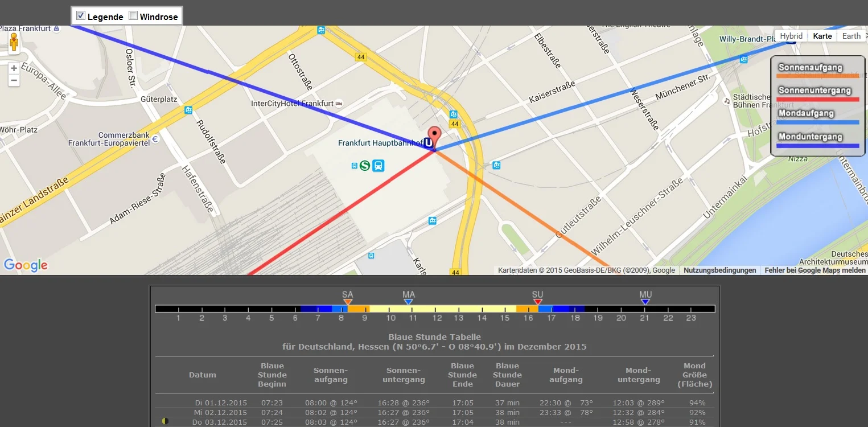The width and height of the screenshot is (868, 427).
Task: Click Fehler bei Google Maps melden
Action: click(x=815, y=270)
